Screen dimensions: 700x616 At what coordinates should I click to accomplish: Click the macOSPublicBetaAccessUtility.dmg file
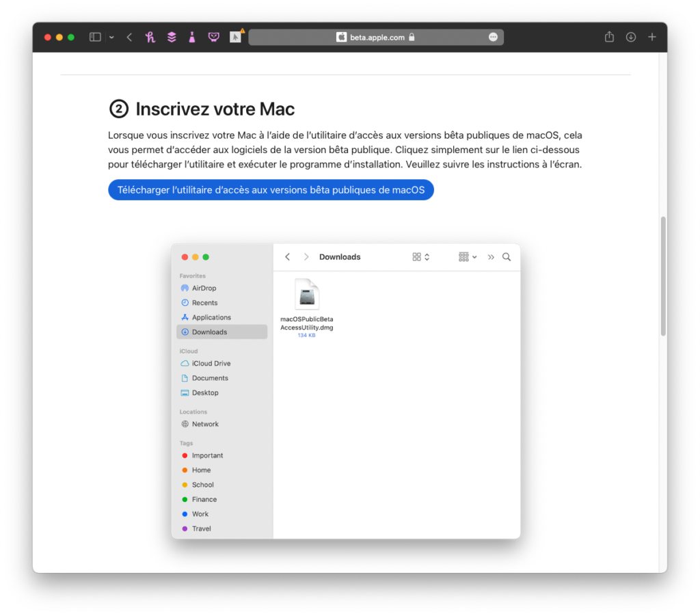(x=306, y=293)
